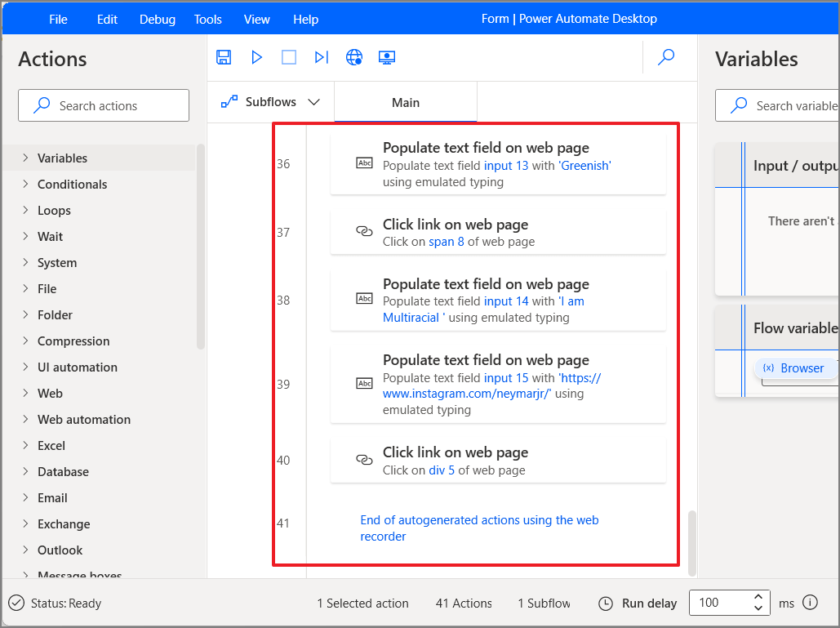The width and height of the screenshot is (840, 628).
Task: Open the desktop recorder icon
Action: (387, 57)
